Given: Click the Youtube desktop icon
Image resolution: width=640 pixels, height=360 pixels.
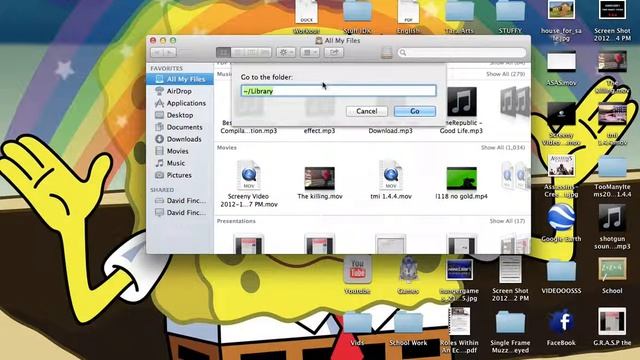Looking at the screenshot, I should pos(357,275).
